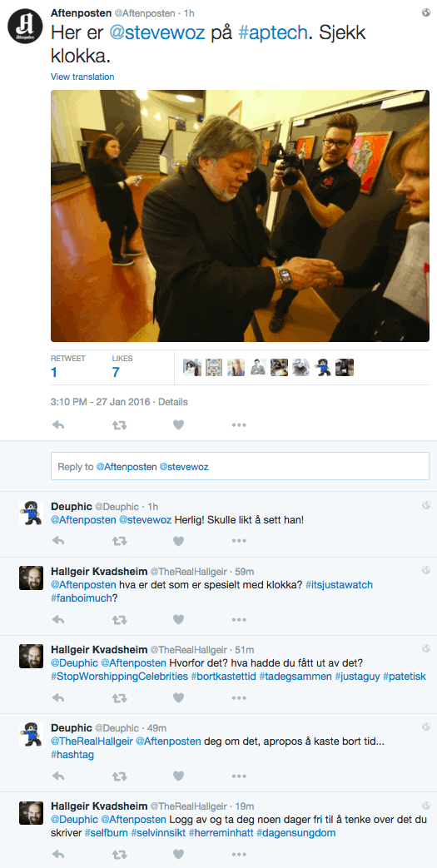Like Deuphic's #hashtag reply
This screenshot has height=868, width=437.
[x=178, y=776]
